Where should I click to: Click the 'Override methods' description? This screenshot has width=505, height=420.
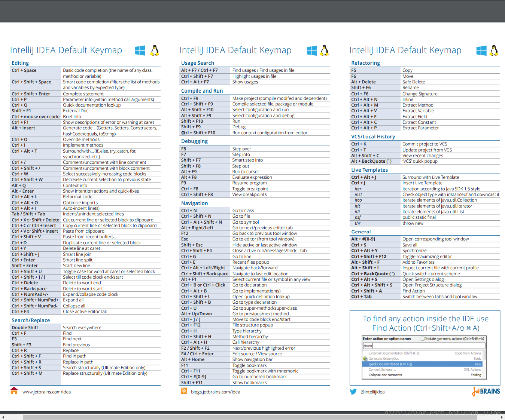[81, 140]
